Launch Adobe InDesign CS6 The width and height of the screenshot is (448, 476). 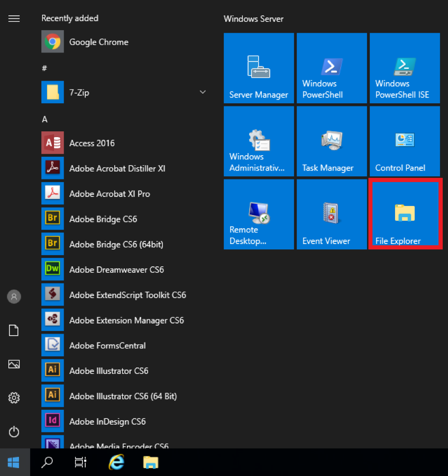coord(124,421)
